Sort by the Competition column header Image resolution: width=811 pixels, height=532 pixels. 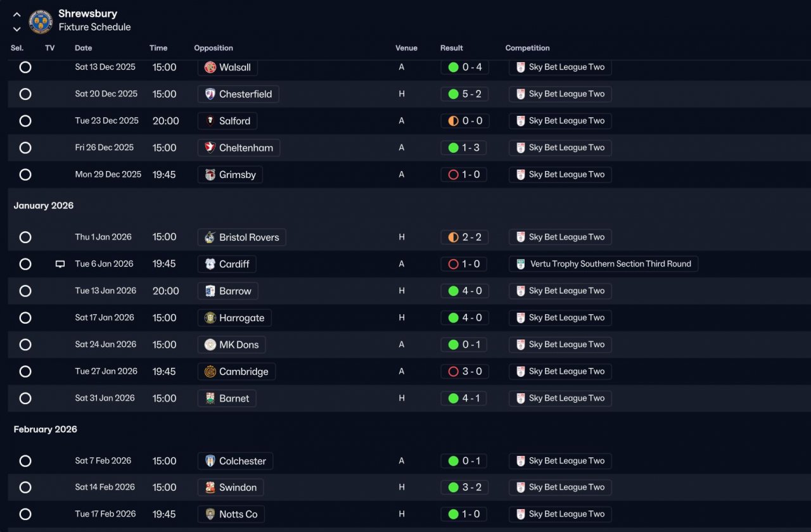pos(527,48)
